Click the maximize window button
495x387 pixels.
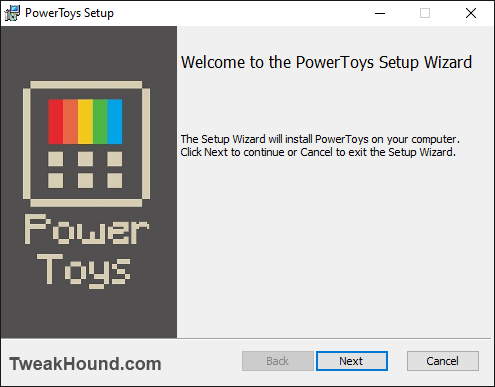[425, 13]
